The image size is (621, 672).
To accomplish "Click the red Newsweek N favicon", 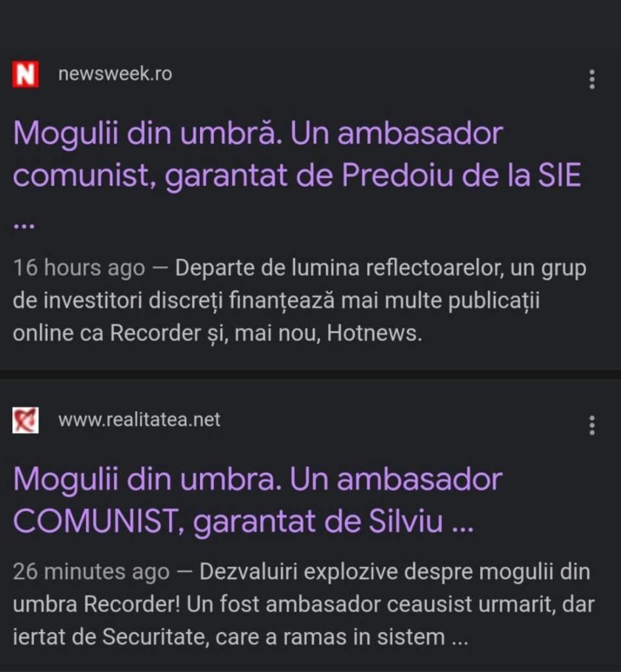I will click(x=26, y=74).
